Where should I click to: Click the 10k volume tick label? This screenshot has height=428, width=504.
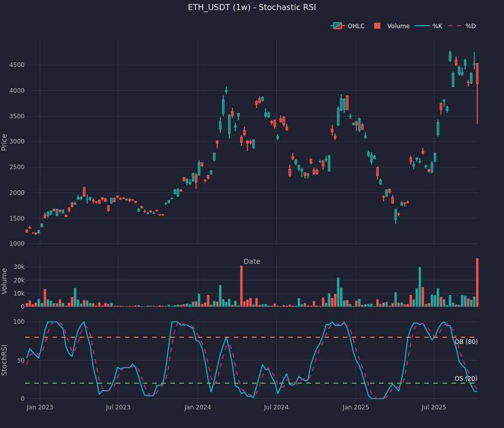click(x=19, y=294)
